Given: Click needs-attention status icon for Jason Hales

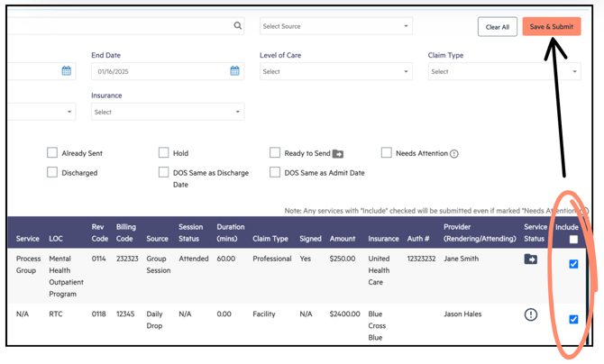Looking at the screenshot, I should pos(530,314).
